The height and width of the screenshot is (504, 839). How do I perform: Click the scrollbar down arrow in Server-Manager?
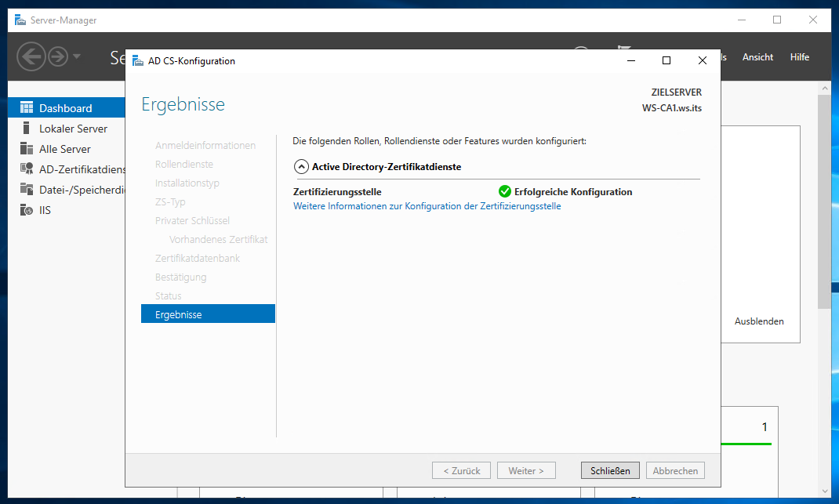click(x=824, y=491)
